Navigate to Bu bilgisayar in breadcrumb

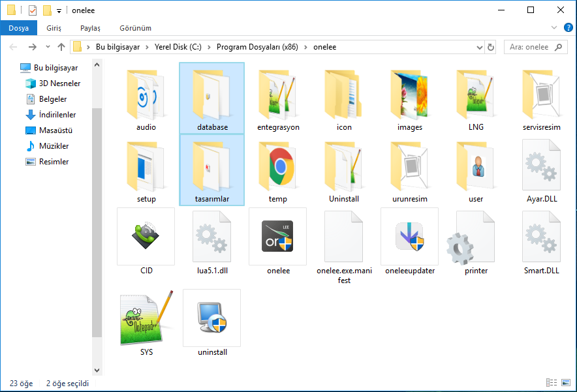(117, 47)
